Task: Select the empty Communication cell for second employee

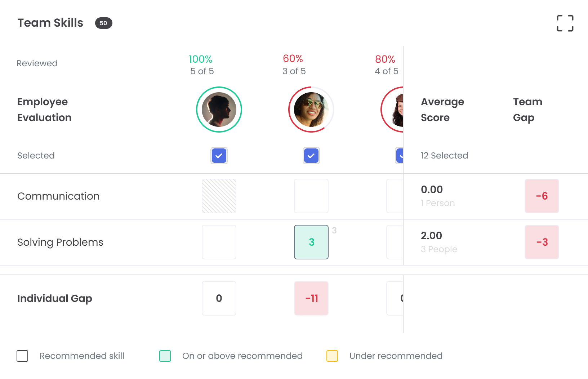Action: [x=311, y=196]
